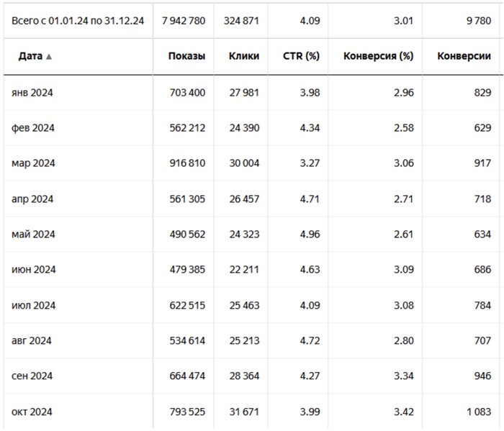Click the Всего period summary label
504x431 pixels.
tap(78, 20)
